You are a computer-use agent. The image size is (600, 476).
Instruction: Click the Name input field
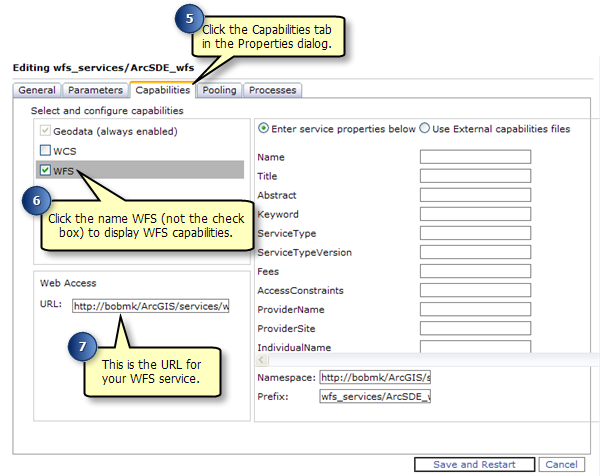[475, 157]
